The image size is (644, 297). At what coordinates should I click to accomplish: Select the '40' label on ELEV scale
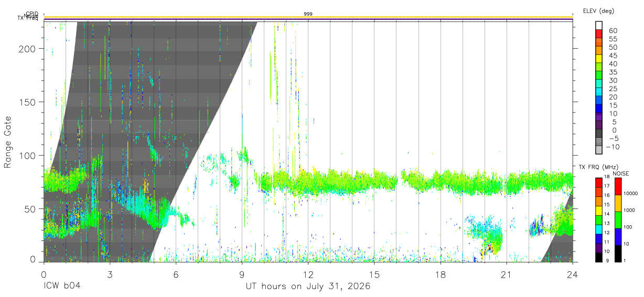(613, 64)
